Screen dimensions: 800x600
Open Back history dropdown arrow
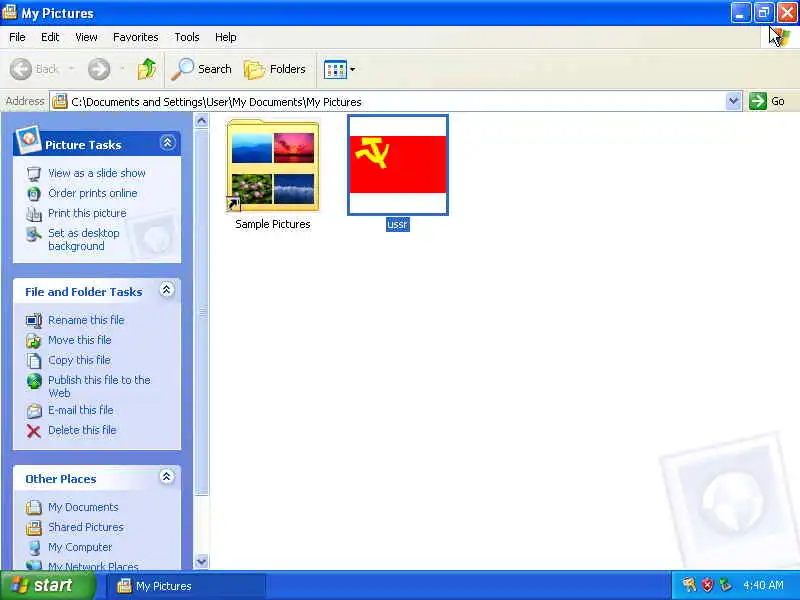71,69
